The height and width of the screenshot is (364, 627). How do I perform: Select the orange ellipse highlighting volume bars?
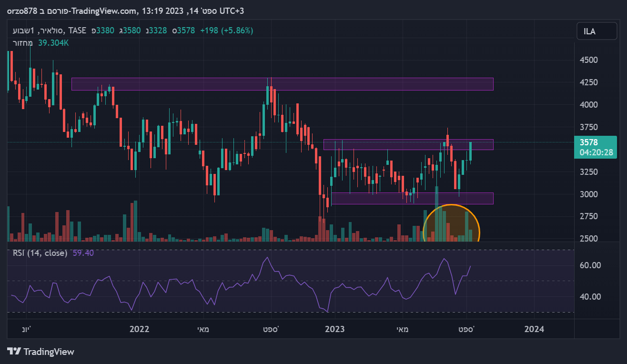(451, 223)
